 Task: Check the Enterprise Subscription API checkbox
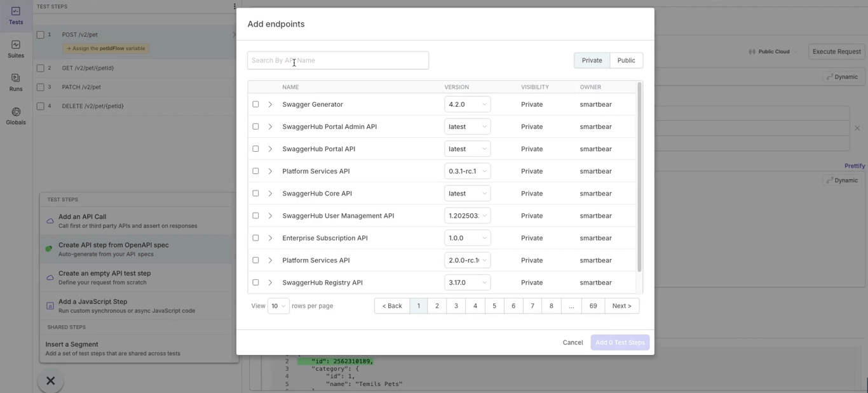(x=256, y=237)
